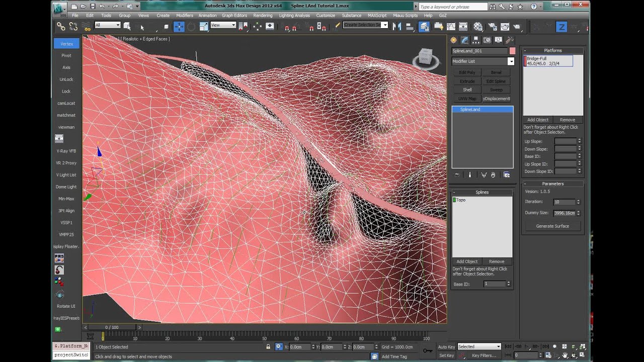This screenshot has height=362, width=644.
Task: Open the MAXScript menu
Action: pyautogui.click(x=377, y=16)
